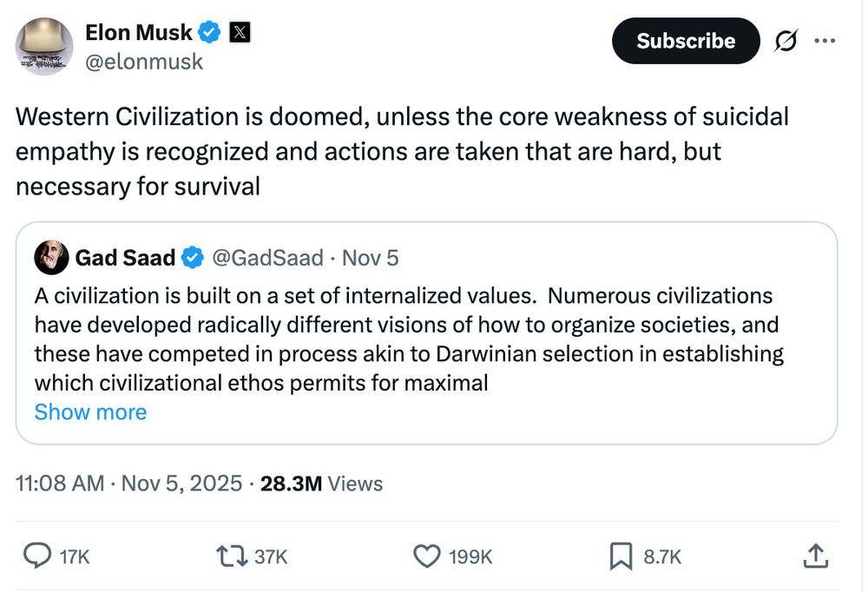Open the @GadSaad handle in quote
Viewport: 868px width, 592px height.
267,258
